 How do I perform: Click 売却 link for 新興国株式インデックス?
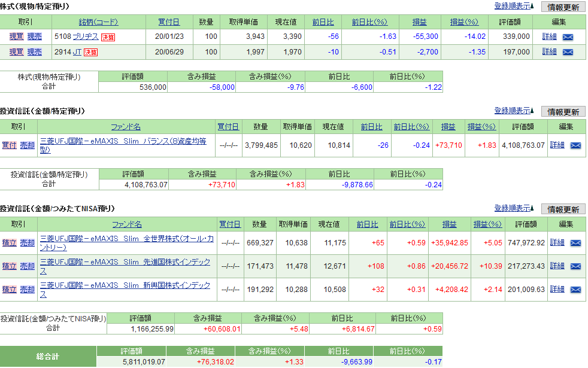pos(28,289)
